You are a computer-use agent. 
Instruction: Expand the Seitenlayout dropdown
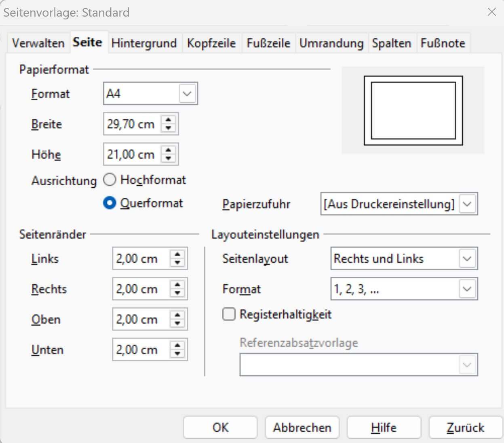click(x=467, y=259)
